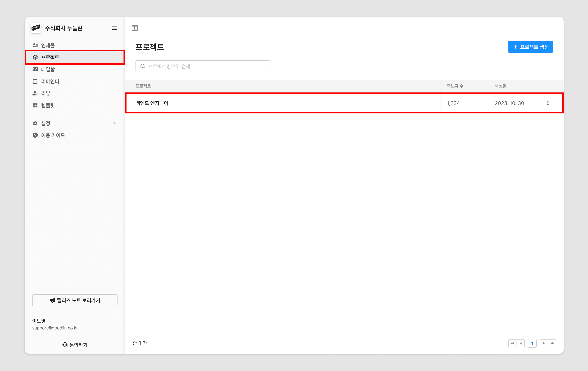Go to the 리마인더 calendar section
The height and width of the screenshot is (371, 588).
click(50, 81)
